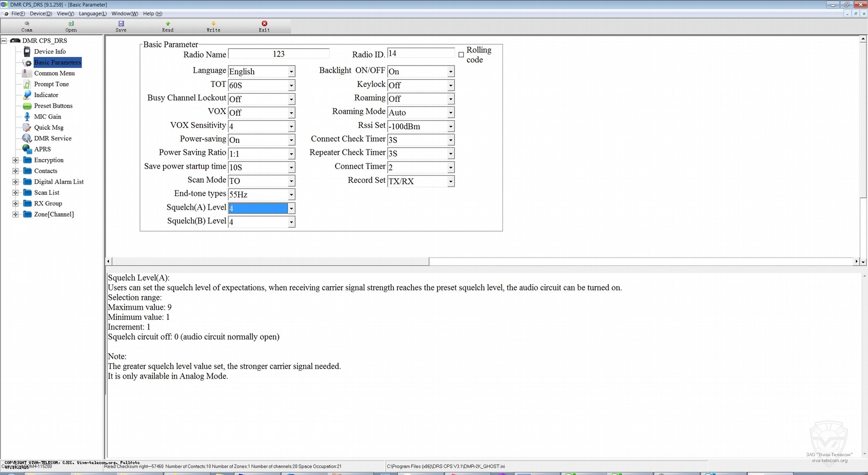Expand the Contacts folder node
Image resolution: width=868 pixels, height=475 pixels.
tap(15, 171)
